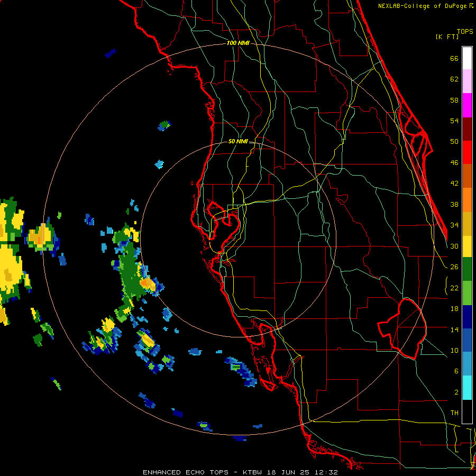476x476 pixels.
Task: Pick the light green legend swatch
Action: click(467, 293)
